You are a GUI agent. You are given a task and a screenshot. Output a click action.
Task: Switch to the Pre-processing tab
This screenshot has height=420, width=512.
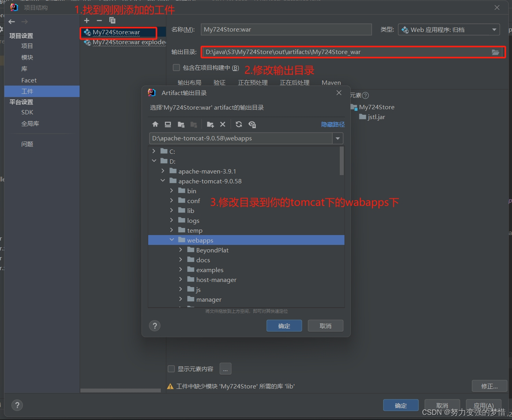click(253, 83)
